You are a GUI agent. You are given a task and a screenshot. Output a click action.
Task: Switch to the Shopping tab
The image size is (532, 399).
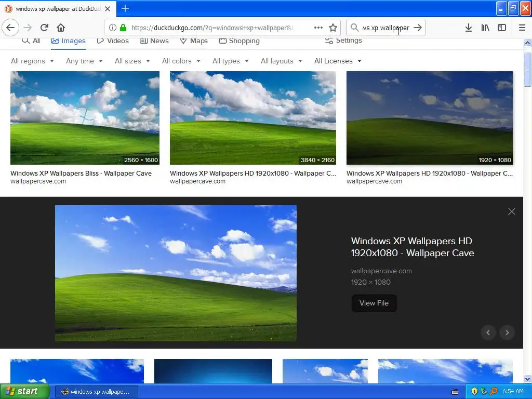pyautogui.click(x=239, y=41)
